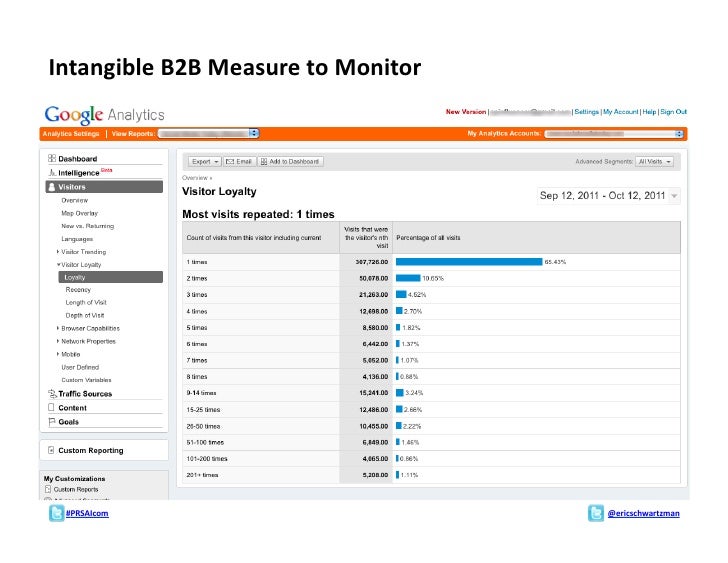
Task: Click the Intelligence chart icon
Action: click(52, 173)
